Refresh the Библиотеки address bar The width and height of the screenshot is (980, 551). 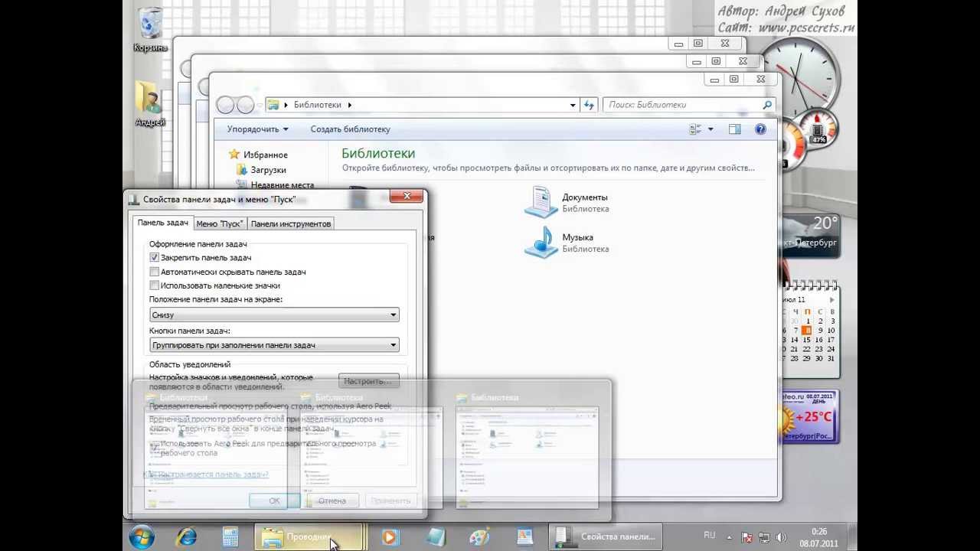[589, 105]
